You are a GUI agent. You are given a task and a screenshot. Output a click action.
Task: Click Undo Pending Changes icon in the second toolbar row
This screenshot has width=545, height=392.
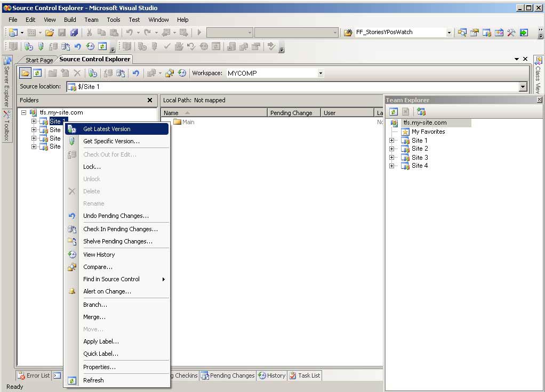tap(77, 46)
